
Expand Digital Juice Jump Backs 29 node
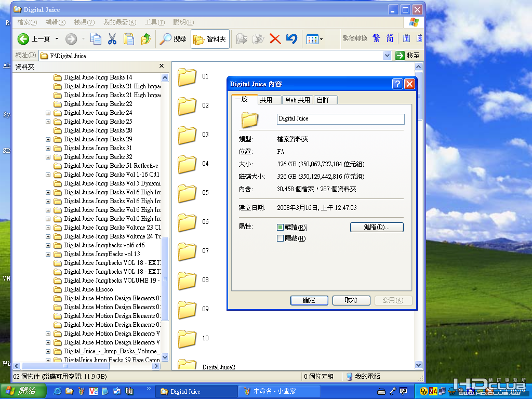pos(48,139)
